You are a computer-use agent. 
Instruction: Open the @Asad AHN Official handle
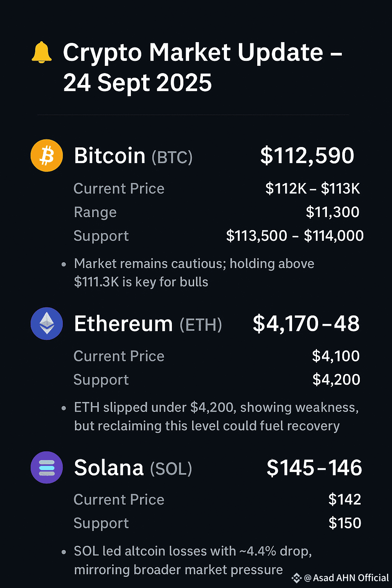point(346,578)
